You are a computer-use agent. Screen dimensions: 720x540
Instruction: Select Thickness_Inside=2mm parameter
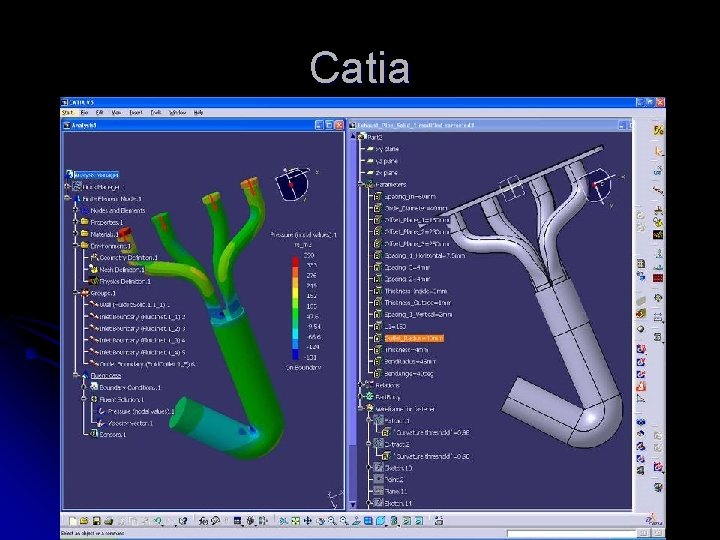(416, 291)
